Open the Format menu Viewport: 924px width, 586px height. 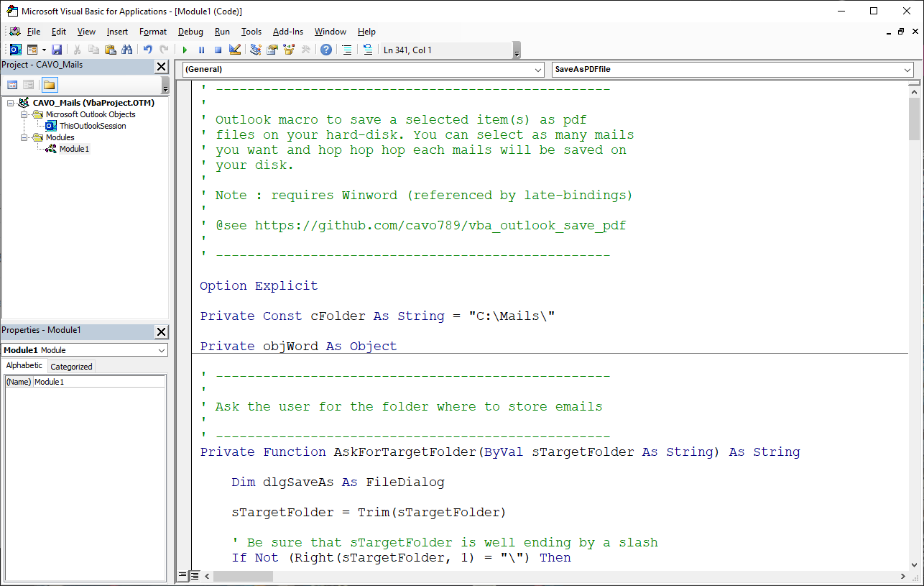click(153, 32)
